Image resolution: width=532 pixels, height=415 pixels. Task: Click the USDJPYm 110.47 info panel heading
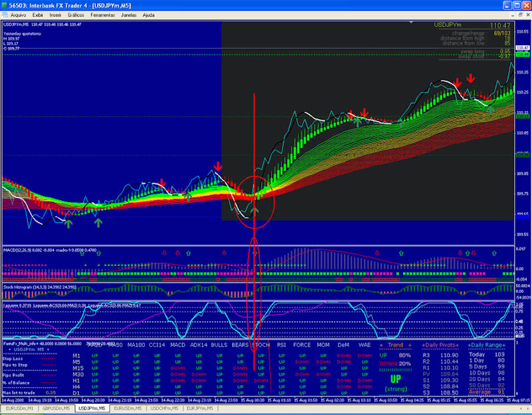(472, 25)
